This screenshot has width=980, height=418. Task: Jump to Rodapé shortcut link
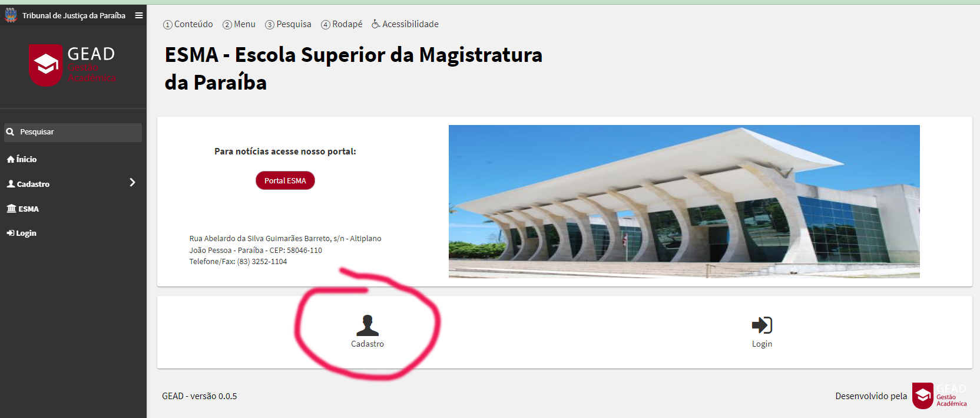point(342,24)
